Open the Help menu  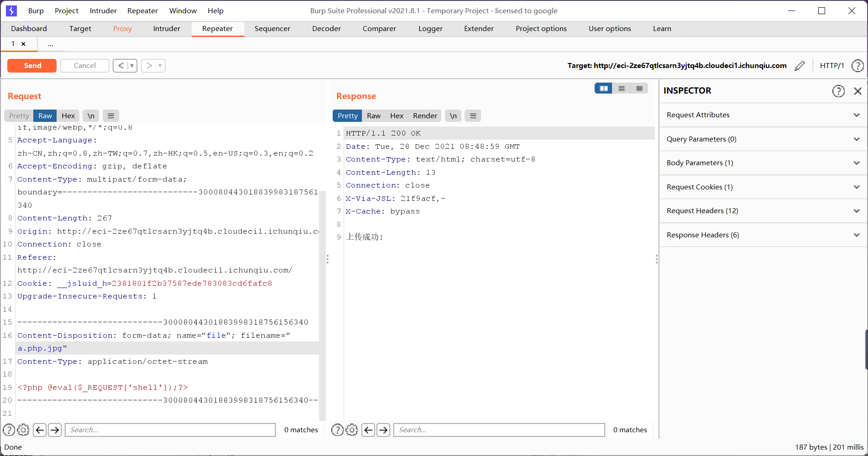click(215, 11)
